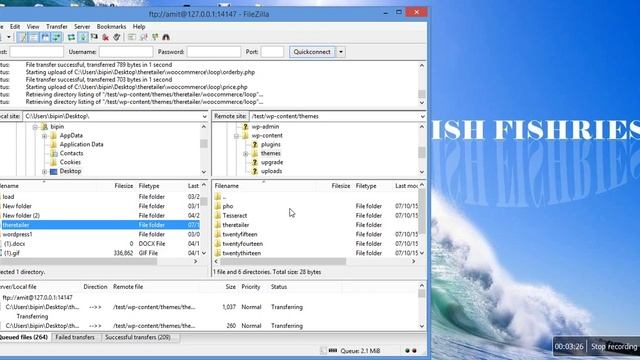640x360 pixels.
Task: Expand the AppData folder in local tree
Action: 44,136
